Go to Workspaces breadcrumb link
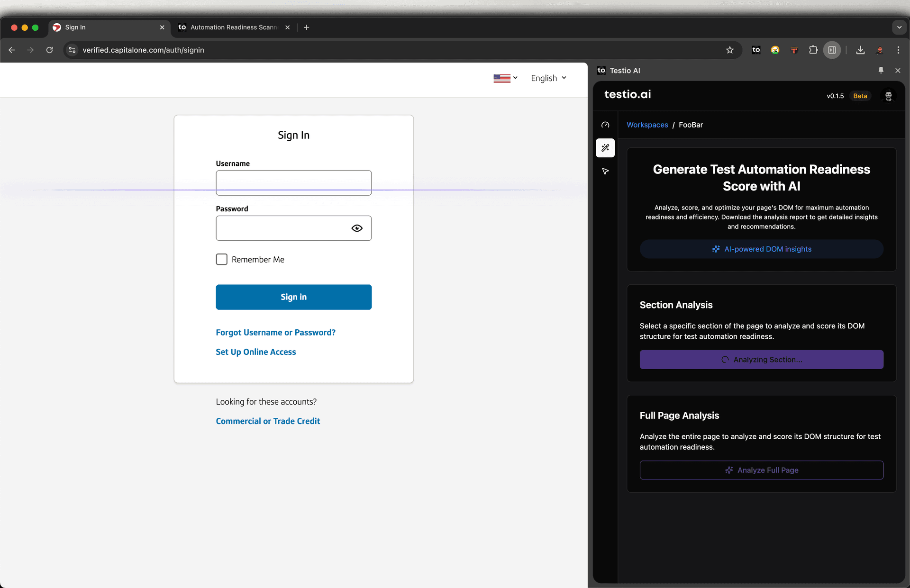910x588 pixels. click(647, 125)
